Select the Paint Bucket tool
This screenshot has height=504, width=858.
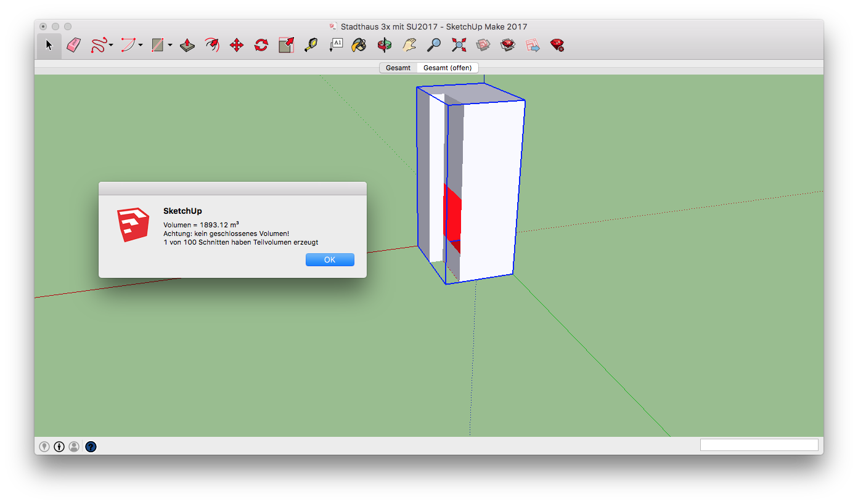tap(359, 45)
